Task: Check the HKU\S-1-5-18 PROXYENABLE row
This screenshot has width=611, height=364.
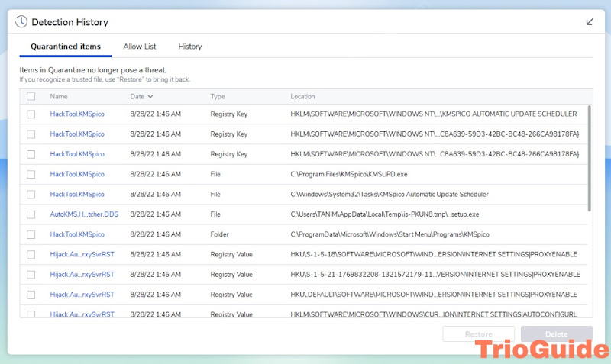Action: 31,255
